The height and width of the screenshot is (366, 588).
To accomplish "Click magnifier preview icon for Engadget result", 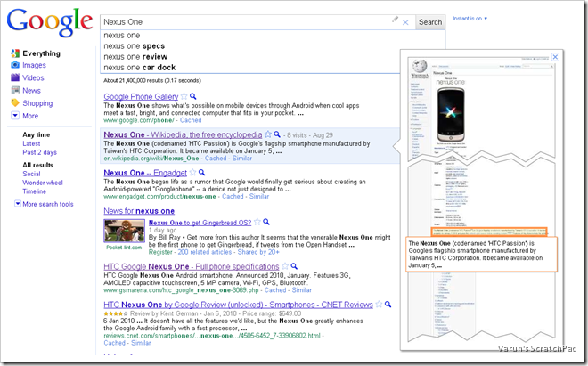I will (x=201, y=173).
